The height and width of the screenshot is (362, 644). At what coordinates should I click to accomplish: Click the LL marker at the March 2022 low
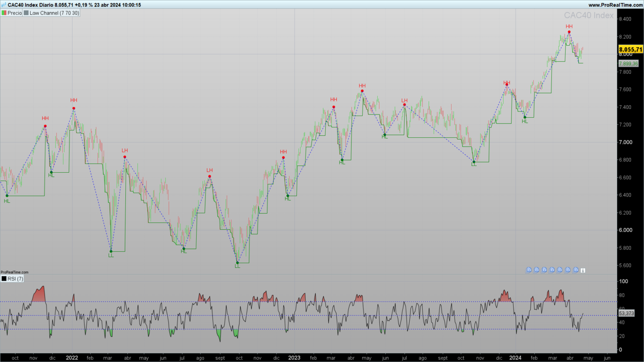click(x=111, y=255)
